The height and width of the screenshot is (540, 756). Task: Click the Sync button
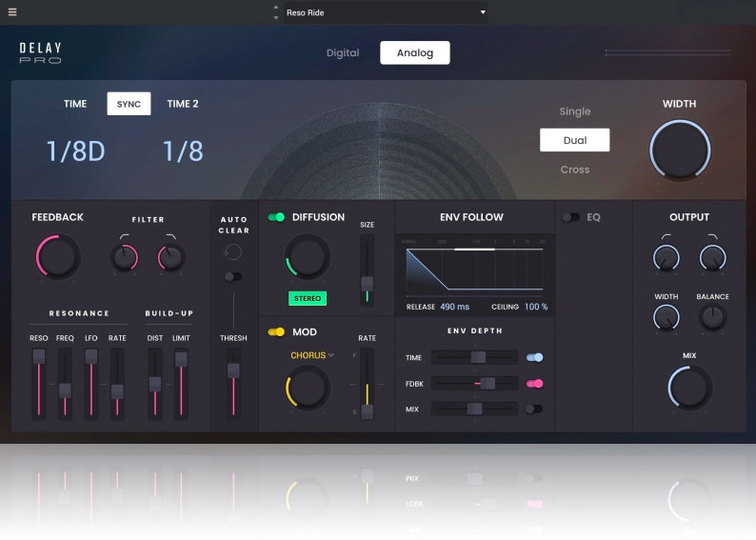[x=129, y=104]
